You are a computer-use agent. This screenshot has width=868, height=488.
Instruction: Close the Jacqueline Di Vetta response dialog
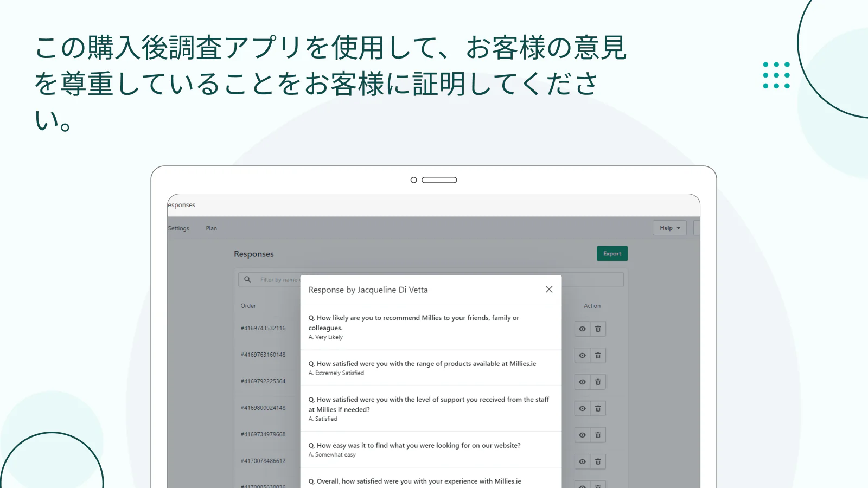(549, 290)
